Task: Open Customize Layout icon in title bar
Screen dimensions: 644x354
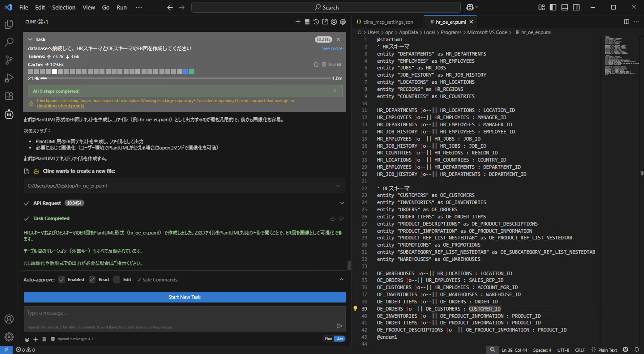Action: click(x=541, y=7)
